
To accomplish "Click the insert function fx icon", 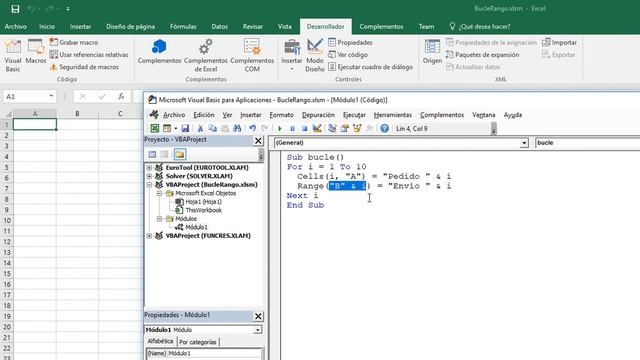I will [121, 96].
